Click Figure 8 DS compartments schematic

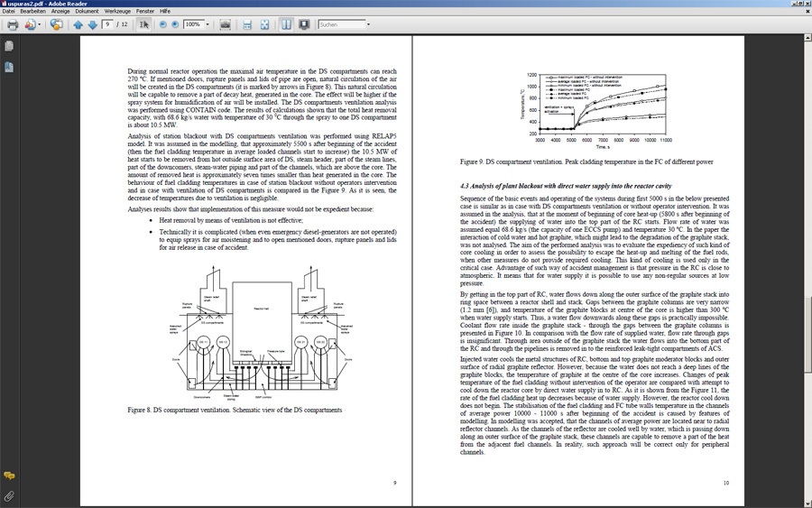tap(261, 332)
